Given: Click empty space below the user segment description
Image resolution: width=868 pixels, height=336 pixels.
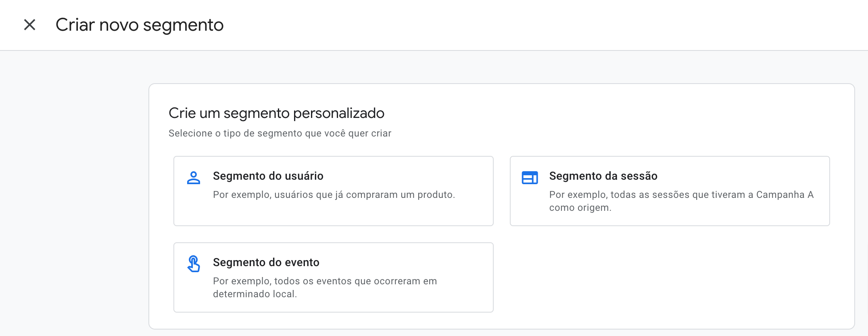Looking at the screenshot, I should (x=333, y=214).
